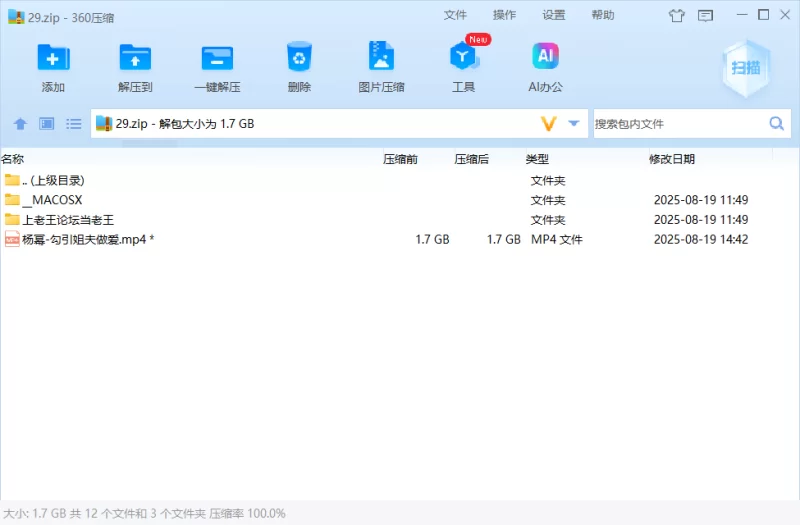This screenshot has height=525, width=800.
Task: Maximize the 360压缩 window
Action: coord(763,15)
